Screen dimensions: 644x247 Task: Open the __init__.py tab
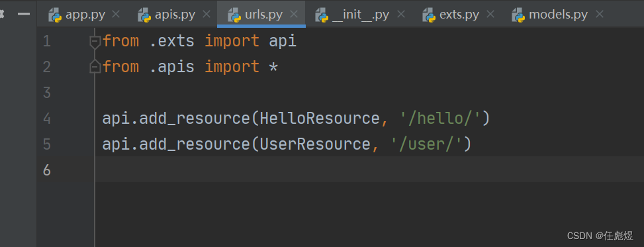click(360, 15)
